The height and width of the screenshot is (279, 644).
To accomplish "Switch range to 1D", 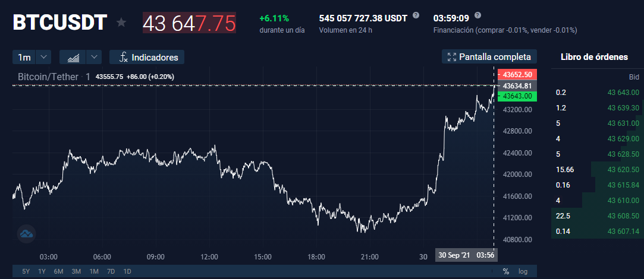I will pos(127,271).
